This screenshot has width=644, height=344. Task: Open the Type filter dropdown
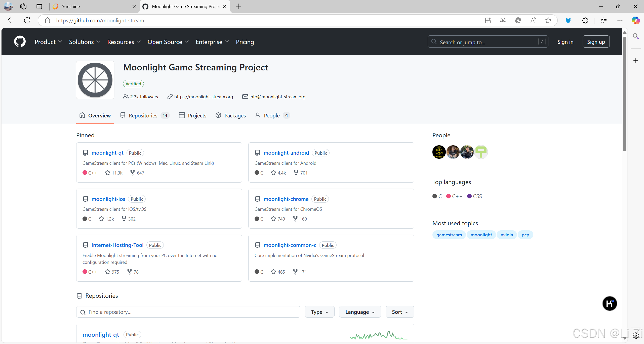319,312
